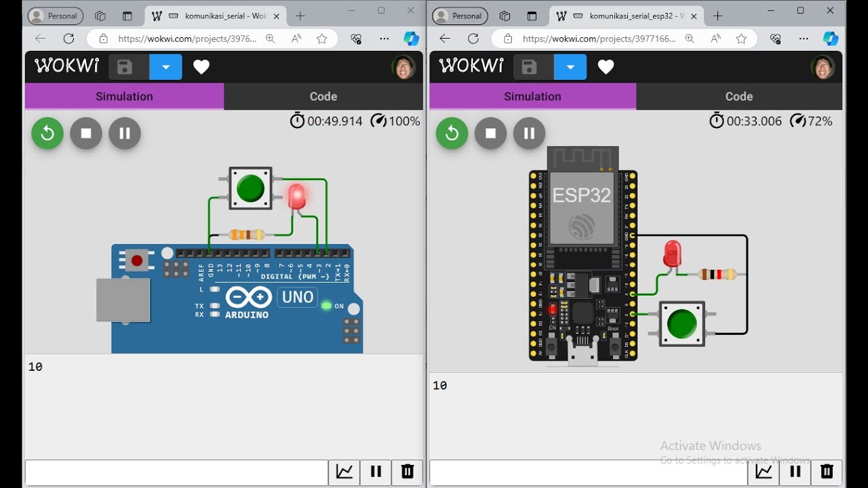This screenshot has height=488, width=868.
Task: Stop simulation in right ESP32 window
Action: click(490, 134)
